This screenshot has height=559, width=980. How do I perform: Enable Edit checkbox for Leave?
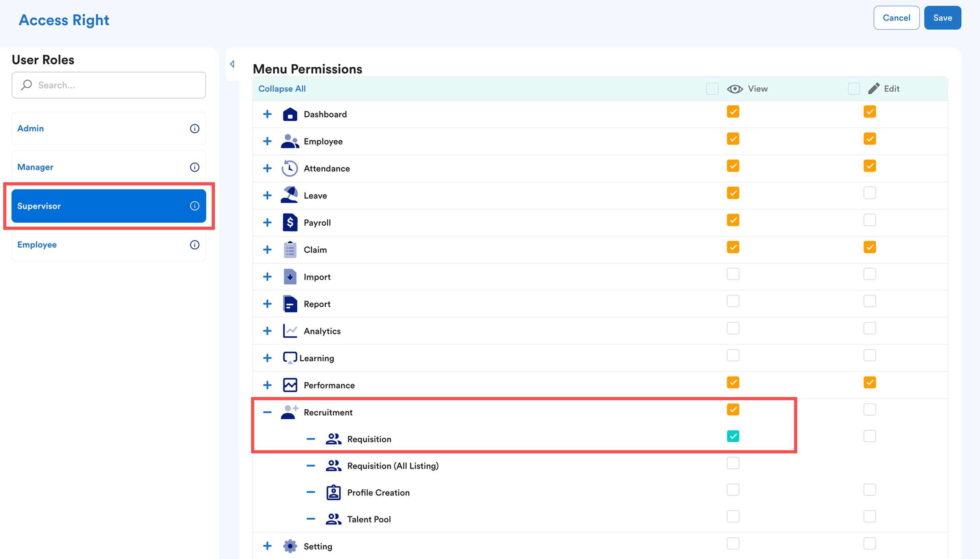point(870,193)
